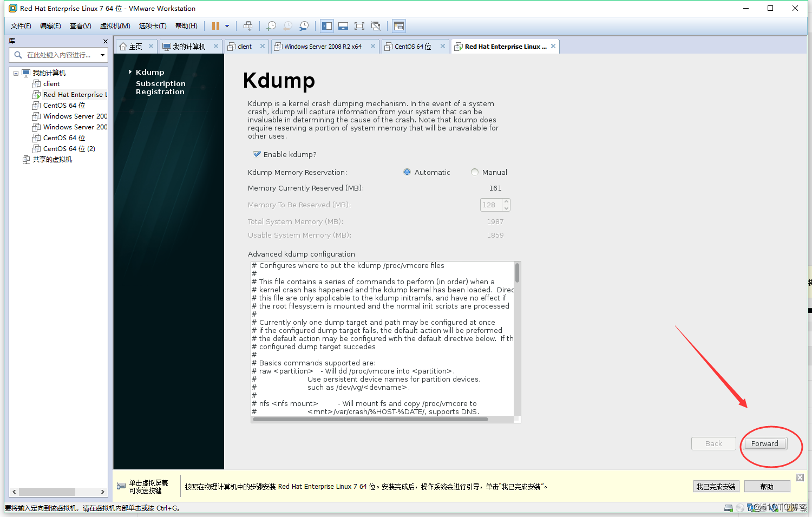Enter full screen mode
Image resolution: width=812 pixels, height=517 pixels.
(x=359, y=26)
